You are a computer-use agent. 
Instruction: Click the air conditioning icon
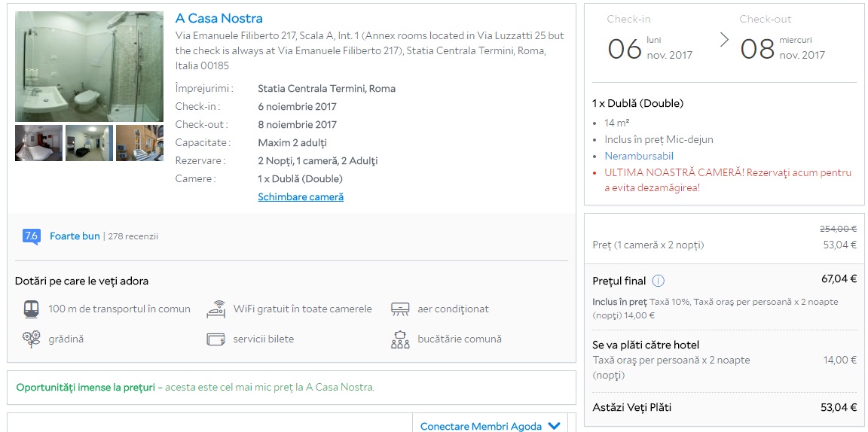click(x=400, y=309)
